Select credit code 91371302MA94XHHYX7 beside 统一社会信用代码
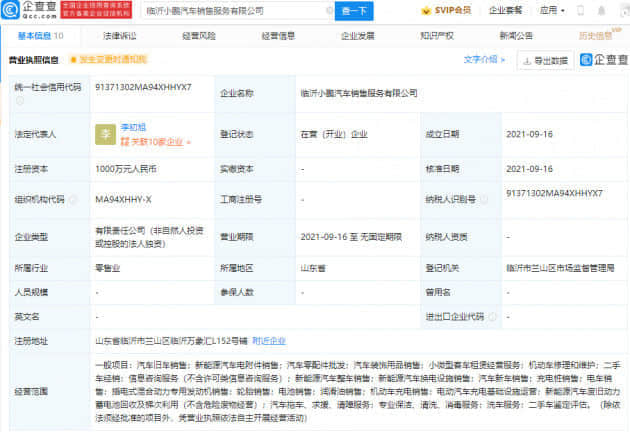Viewport: 630px width, 432px height. [x=143, y=87]
